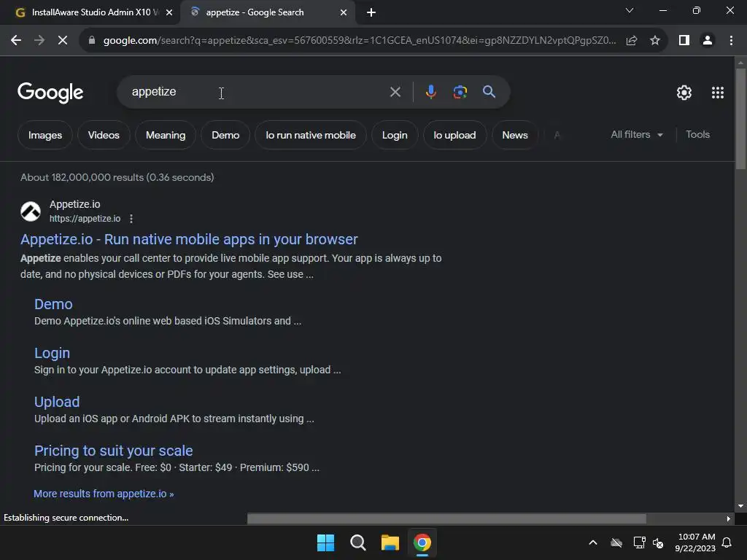Click the horizontal scrollbar thumb
This screenshot has width=747, height=560.
(x=447, y=518)
